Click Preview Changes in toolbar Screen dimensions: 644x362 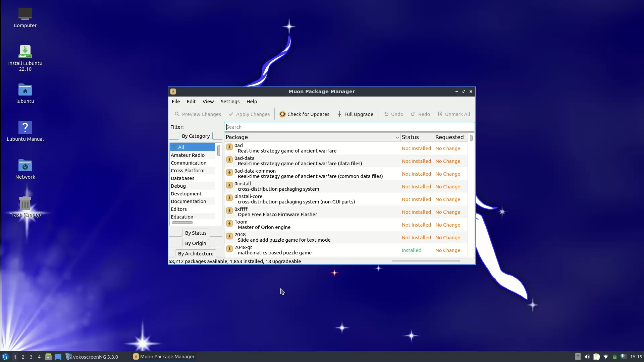tap(198, 114)
